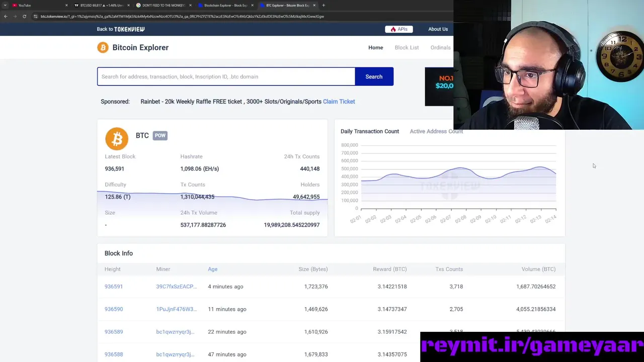Open the APIs button

coord(399,29)
